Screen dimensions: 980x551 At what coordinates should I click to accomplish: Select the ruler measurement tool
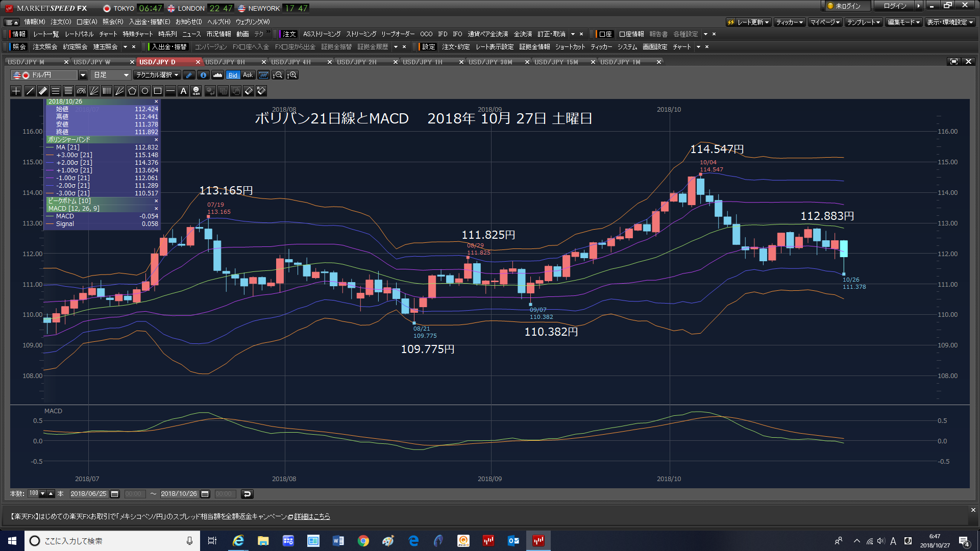point(43,91)
